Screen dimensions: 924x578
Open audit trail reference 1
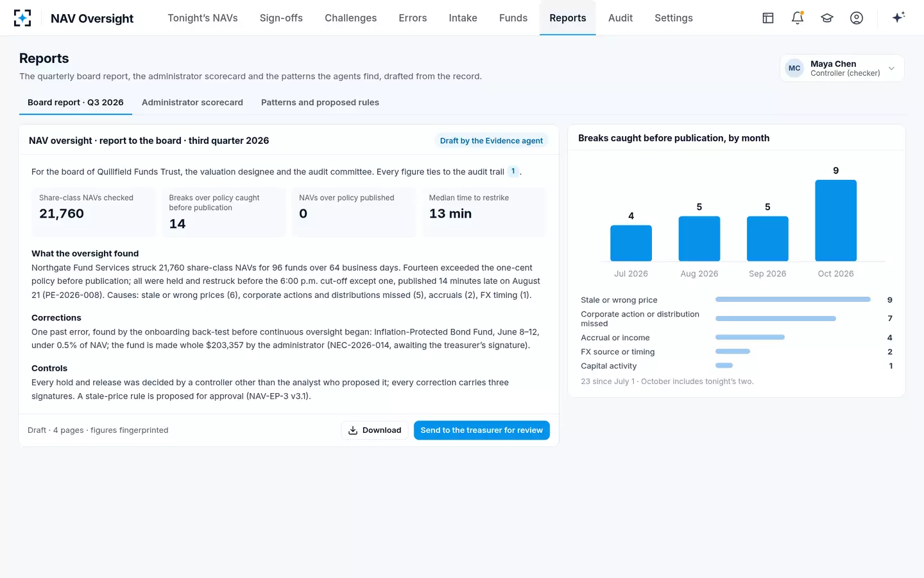pyautogui.click(x=513, y=171)
